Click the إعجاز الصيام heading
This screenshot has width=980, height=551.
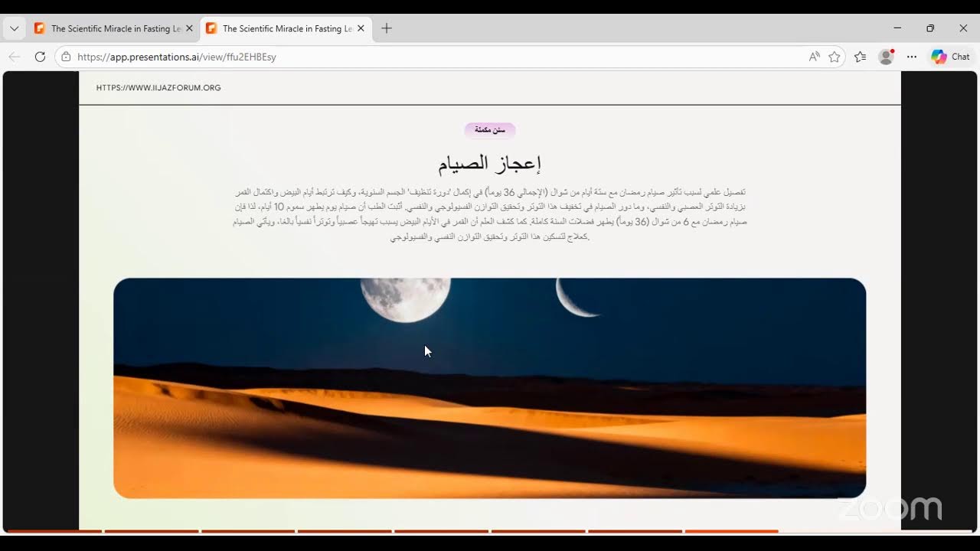point(490,163)
